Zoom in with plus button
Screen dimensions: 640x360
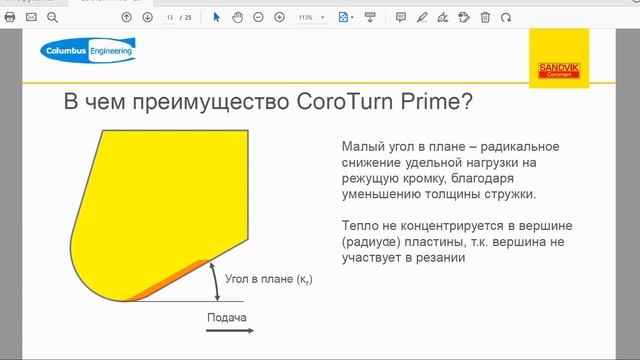279,17
